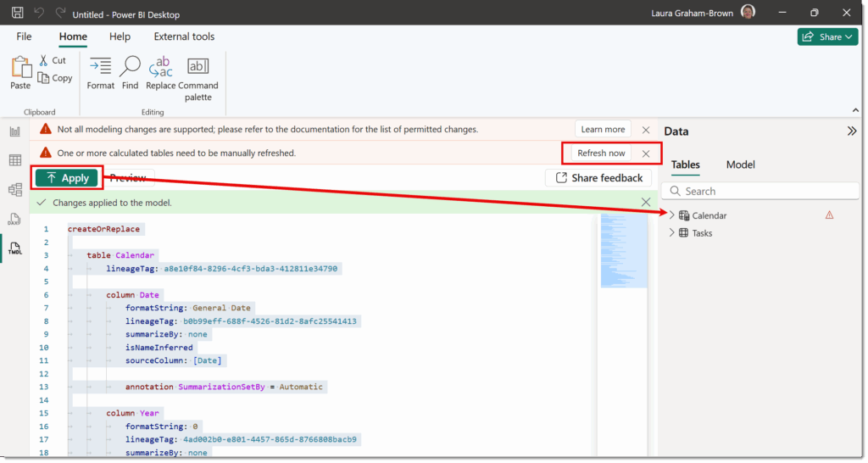Click the Redo arrow icon
The width and height of the screenshot is (868, 463).
point(60,12)
